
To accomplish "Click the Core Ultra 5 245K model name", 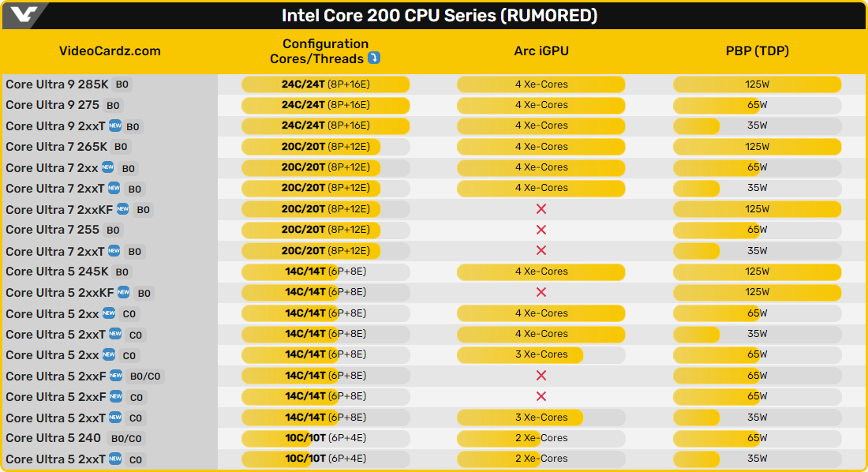I will [57, 272].
